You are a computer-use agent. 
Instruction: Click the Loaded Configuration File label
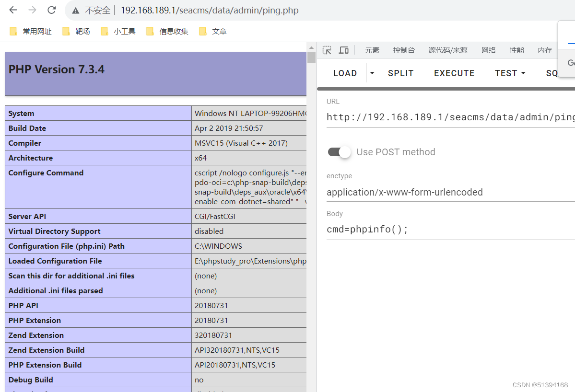coord(55,261)
